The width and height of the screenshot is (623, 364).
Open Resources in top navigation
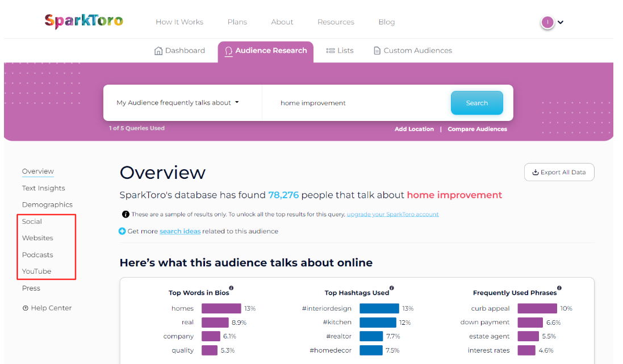(336, 22)
